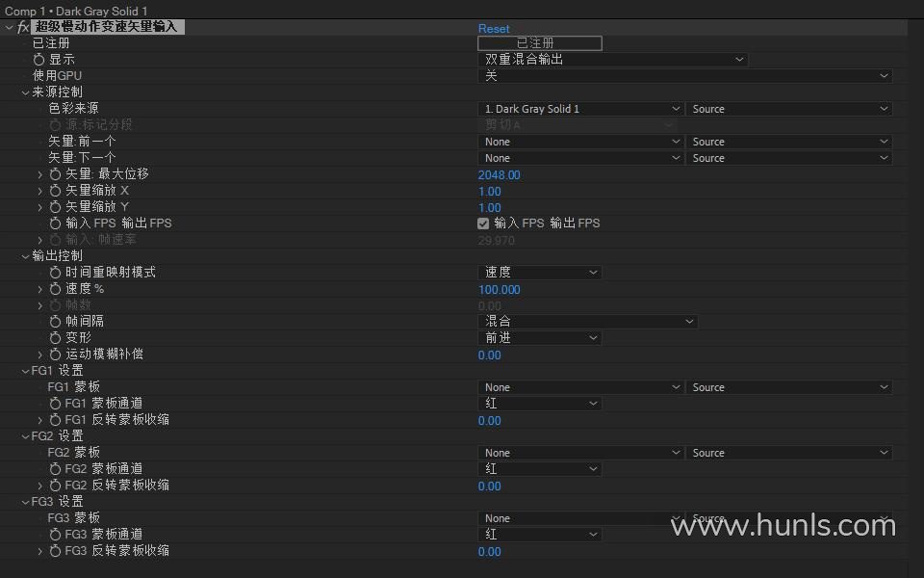Open the 色彩来源 layer dropdown
The width and height of the screenshot is (924, 578).
pyautogui.click(x=580, y=109)
